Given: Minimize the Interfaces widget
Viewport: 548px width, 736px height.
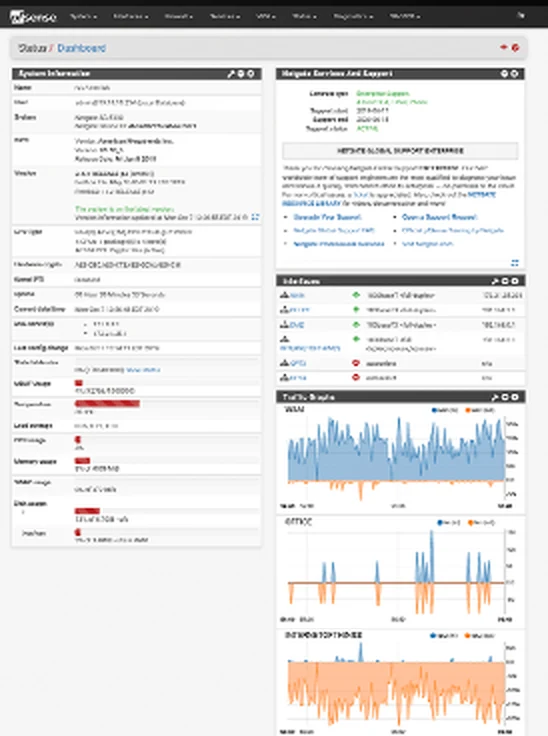Looking at the screenshot, I should click(x=505, y=281).
